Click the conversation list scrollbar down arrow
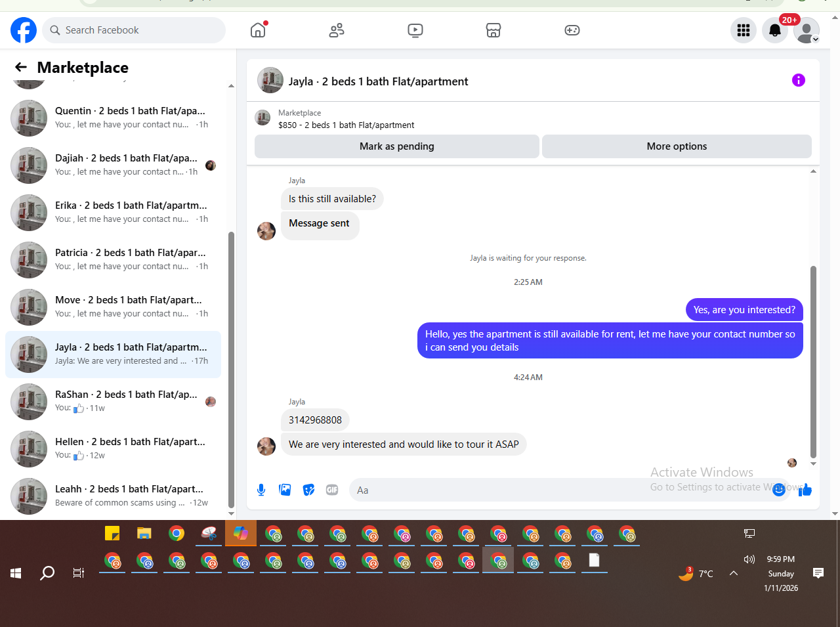Screen dimensions: 840x627 231,514
